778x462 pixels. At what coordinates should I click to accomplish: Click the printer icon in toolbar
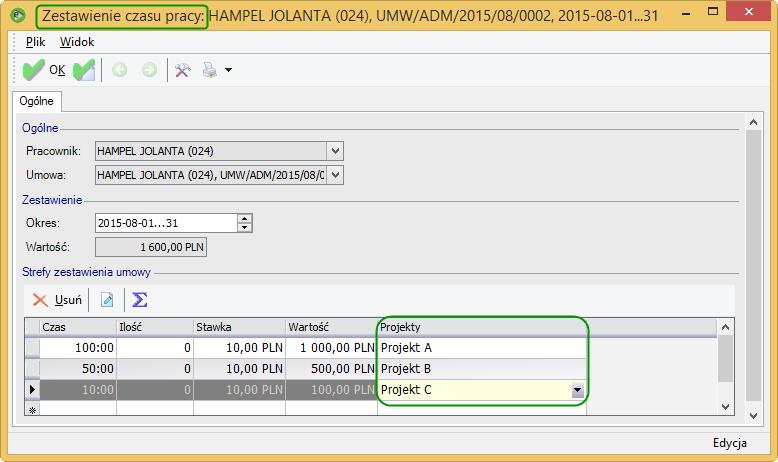point(210,70)
